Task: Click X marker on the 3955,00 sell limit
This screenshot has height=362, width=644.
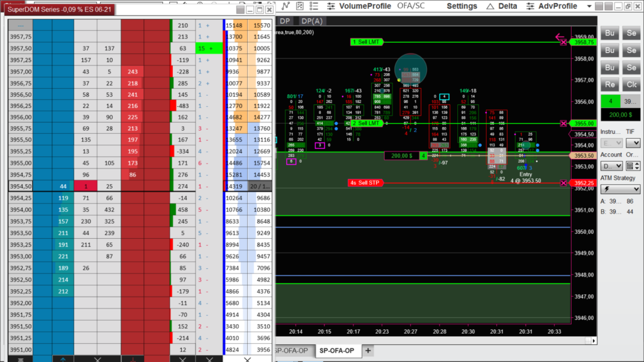Action: (563, 124)
